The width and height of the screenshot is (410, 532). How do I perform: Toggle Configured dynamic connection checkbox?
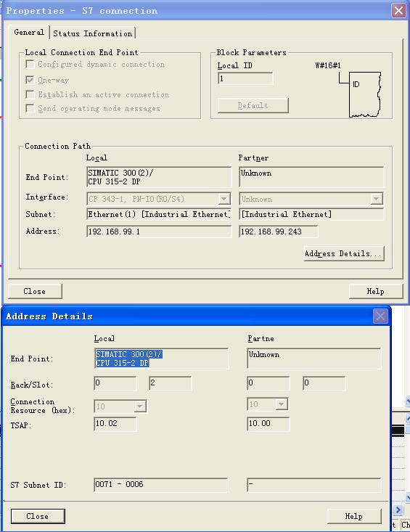tap(30, 64)
